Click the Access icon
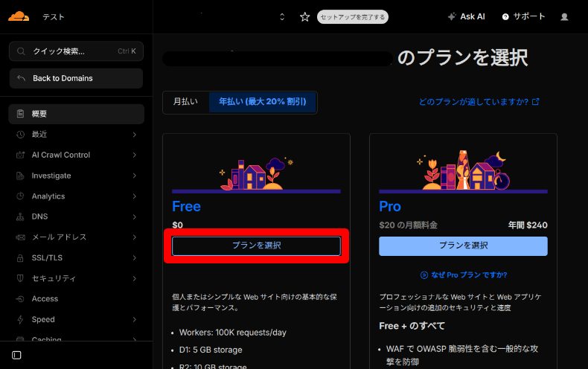This screenshot has width=588, height=369. click(x=20, y=299)
